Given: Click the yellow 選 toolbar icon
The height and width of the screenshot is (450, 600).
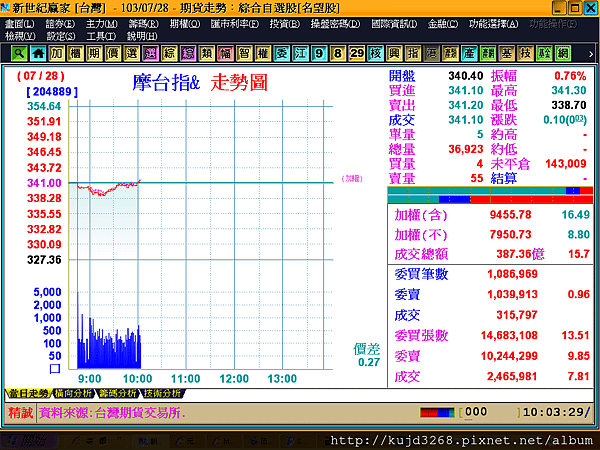Looking at the screenshot, I should pyautogui.click(x=132, y=53).
